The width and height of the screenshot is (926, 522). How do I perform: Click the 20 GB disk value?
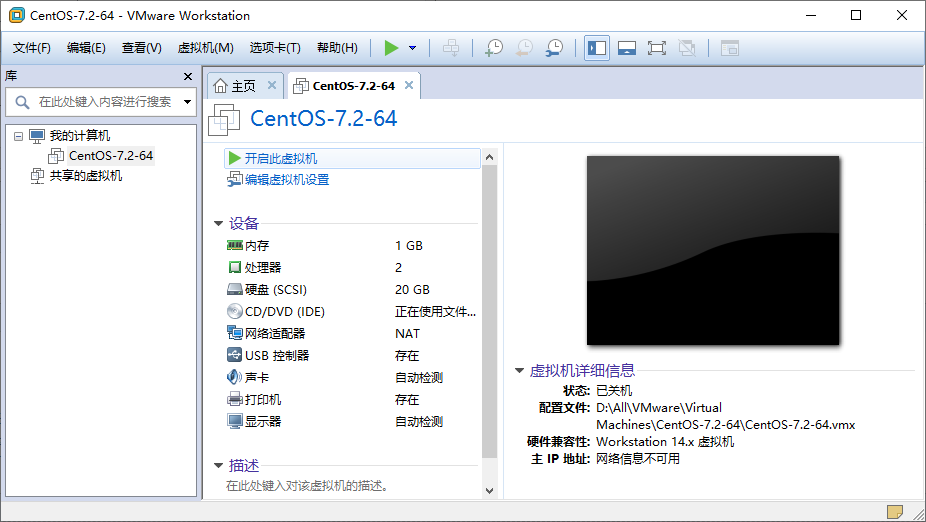(x=412, y=290)
